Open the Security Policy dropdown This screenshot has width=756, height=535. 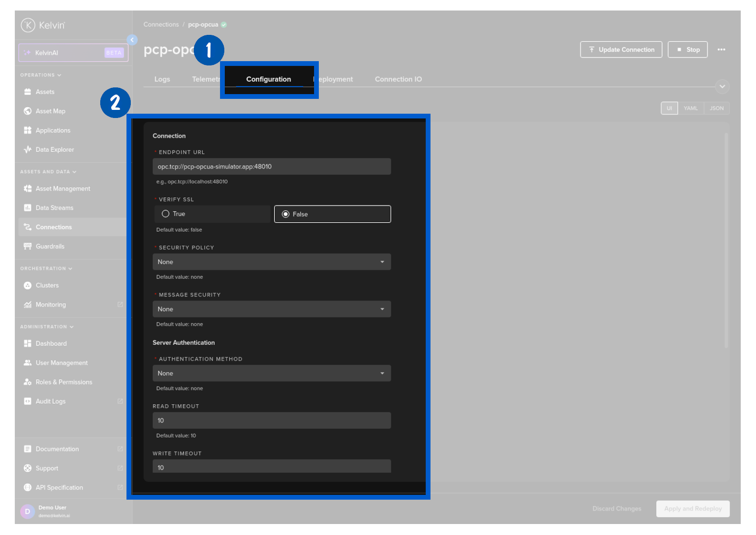pos(272,262)
